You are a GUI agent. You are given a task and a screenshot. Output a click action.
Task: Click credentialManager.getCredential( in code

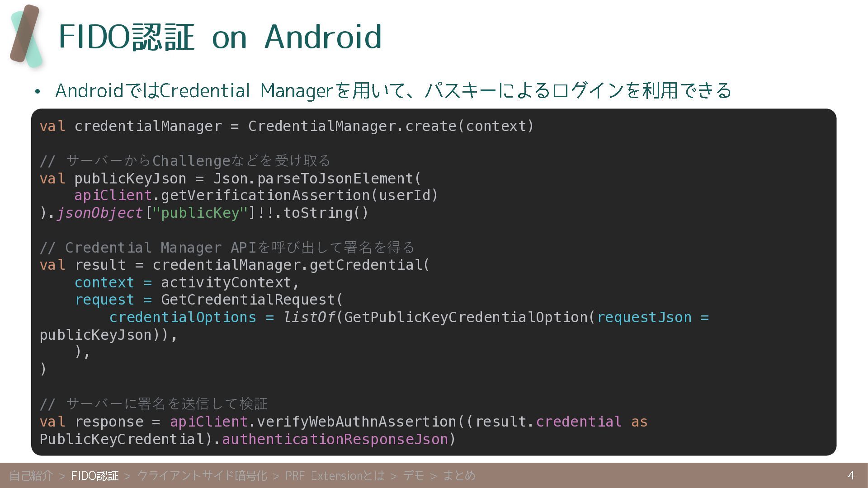[291, 265]
